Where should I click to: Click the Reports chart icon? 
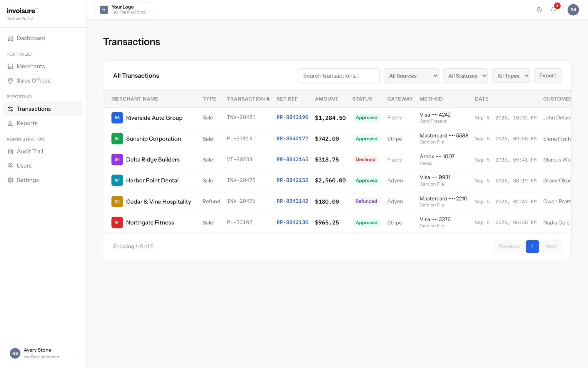(x=10, y=123)
